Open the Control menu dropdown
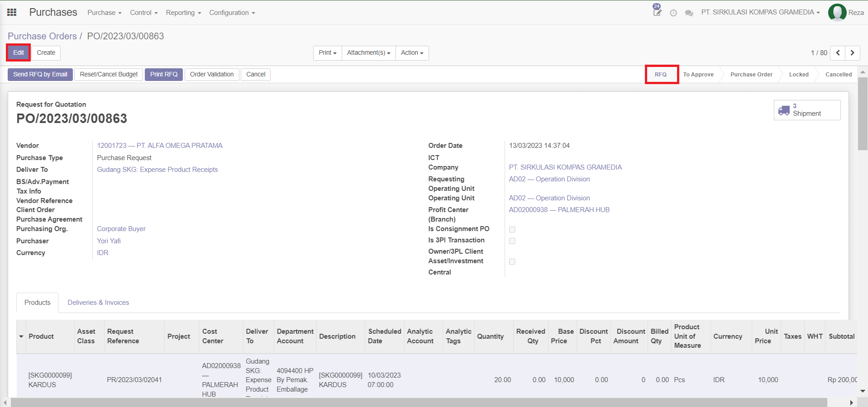This screenshot has height=407, width=868. pos(144,13)
